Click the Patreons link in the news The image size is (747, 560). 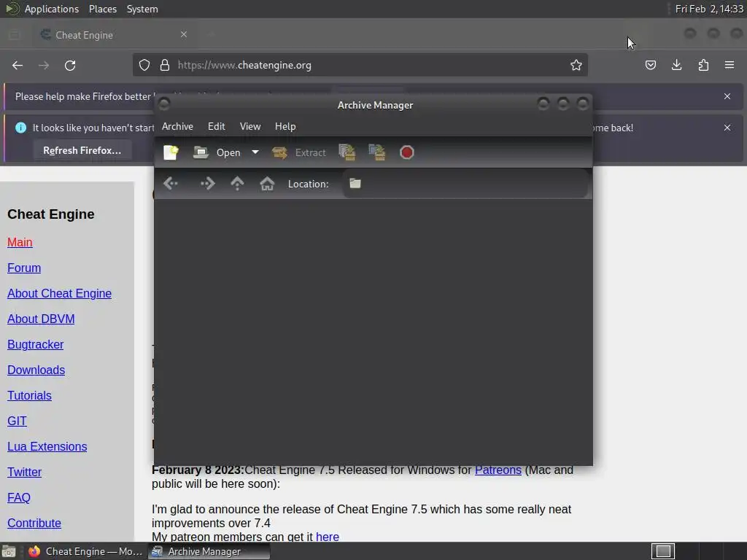[x=498, y=470]
